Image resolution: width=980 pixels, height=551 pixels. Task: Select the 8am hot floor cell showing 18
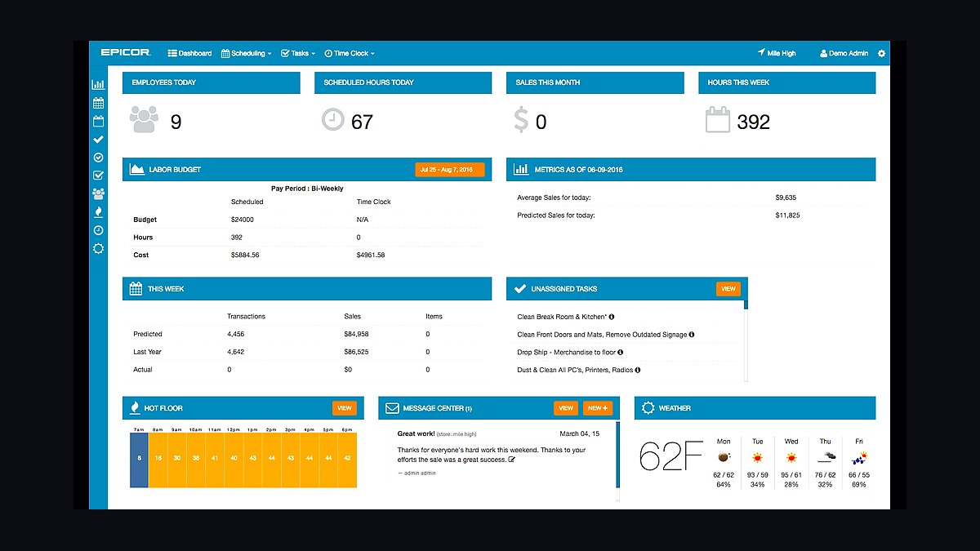[158, 459]
